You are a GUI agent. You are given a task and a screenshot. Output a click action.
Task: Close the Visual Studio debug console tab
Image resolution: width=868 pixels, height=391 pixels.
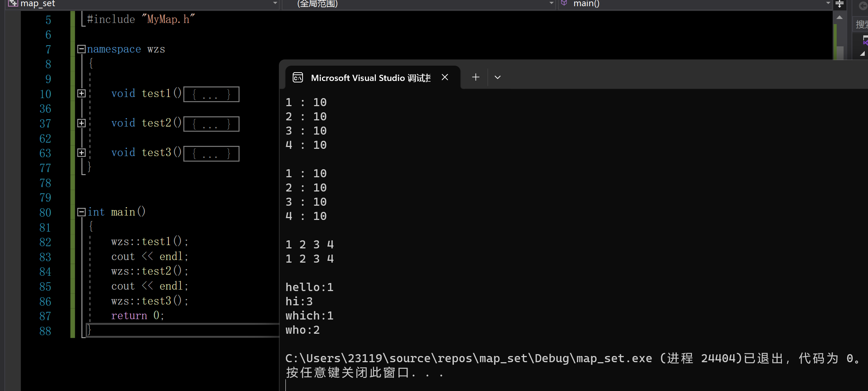pos(445,77)
